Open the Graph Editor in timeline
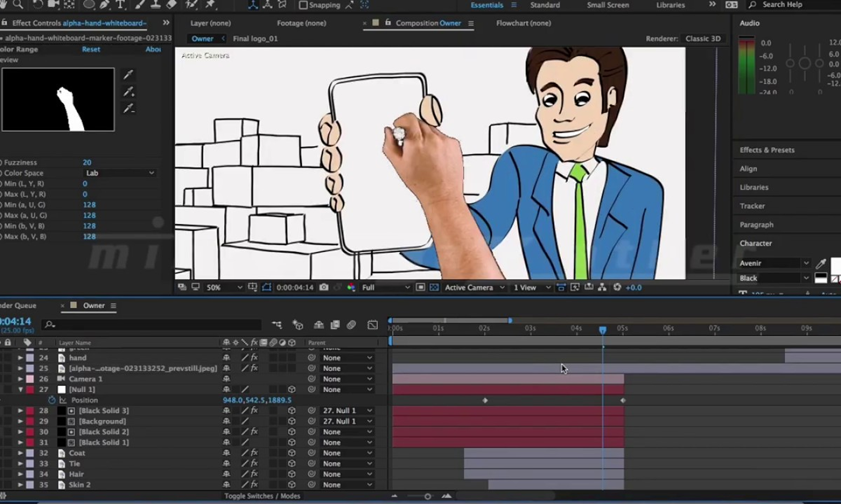Screen dimensions: 841x504 (x=373, y=325)
